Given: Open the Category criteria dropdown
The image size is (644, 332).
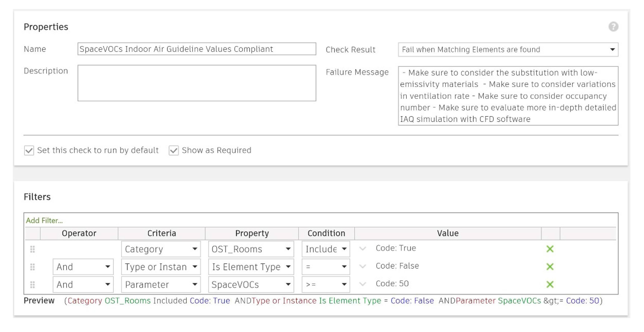Looking at the screenshot, I should click(x=161, y=249).
